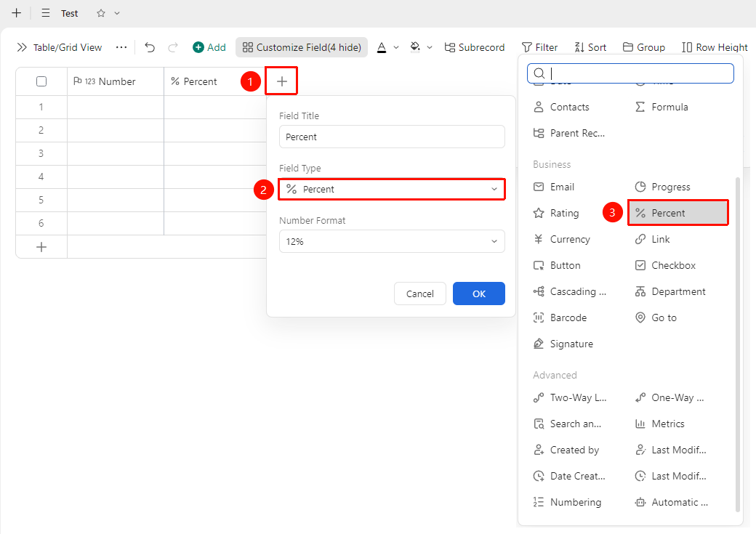Click the green Add button
This screenshot has width=756, height=534.
(x=209, y=47)
